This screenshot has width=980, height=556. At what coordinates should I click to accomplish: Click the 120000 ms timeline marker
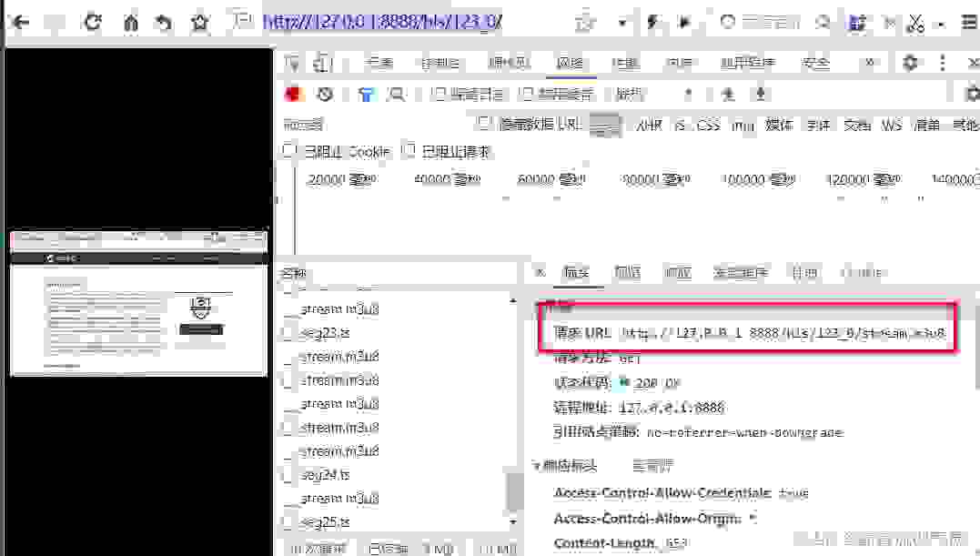pos(864,179)
